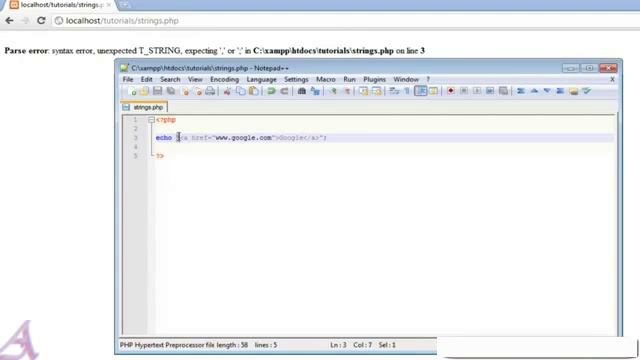The height and width of the screenshot is (360, 640).
Task: Create a new file in Notepad++ toolbar
Action: point(132,91)
